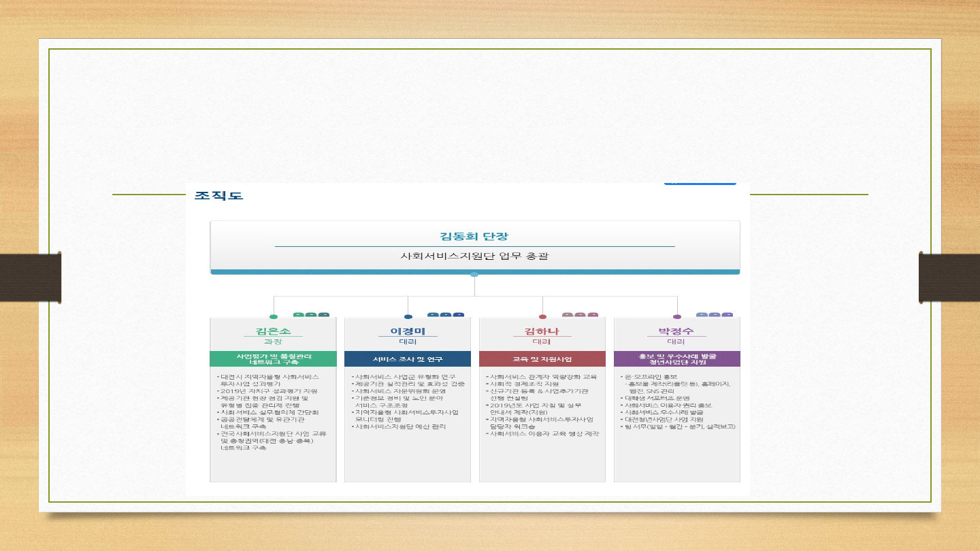Click the navy icon group above 이경미 card
980x551 pixels.
[446, 315]
